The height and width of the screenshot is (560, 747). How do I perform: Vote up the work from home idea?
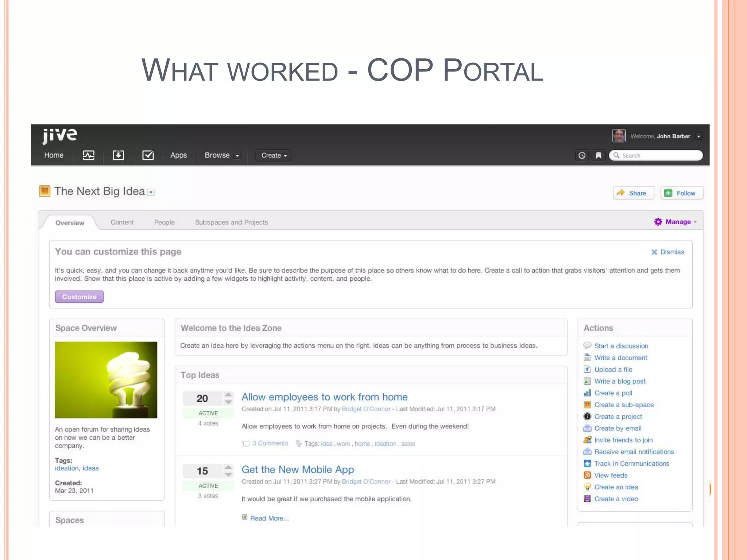click(228, 394)
